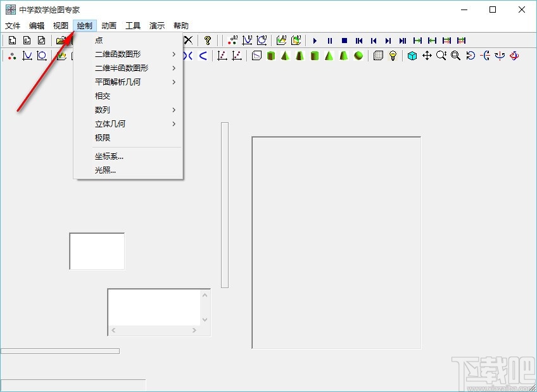Click the 3D cube view icon
The height and width of the screenshot is (392, 537).
412,55
